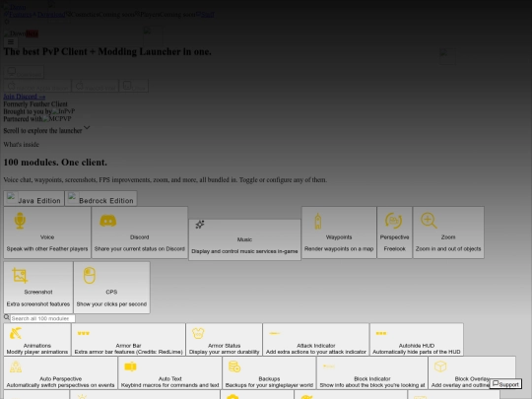
Task: Click the settings gear icon below navigation
Action: 7,22
